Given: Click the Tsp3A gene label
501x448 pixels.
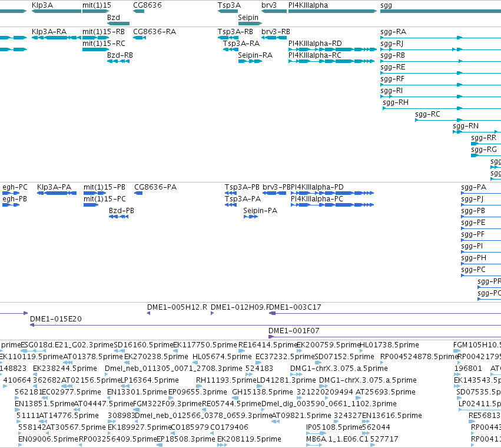Looking at the screenshot, I should 229,5.
